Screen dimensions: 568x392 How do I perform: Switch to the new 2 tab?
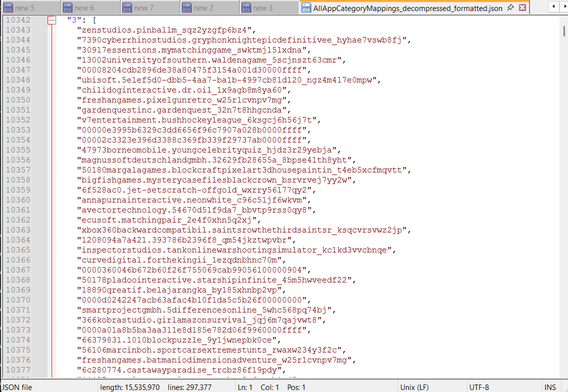(210, 7)
